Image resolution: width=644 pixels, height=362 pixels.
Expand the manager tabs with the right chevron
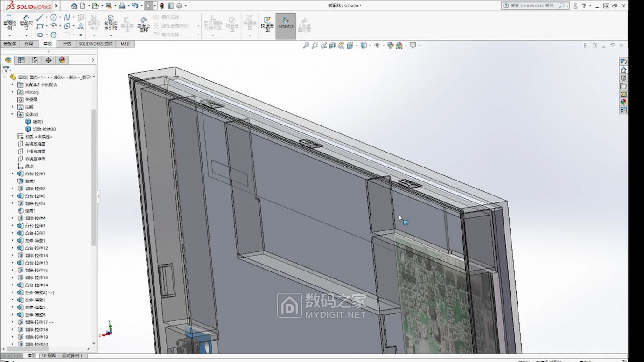point(92,60)
